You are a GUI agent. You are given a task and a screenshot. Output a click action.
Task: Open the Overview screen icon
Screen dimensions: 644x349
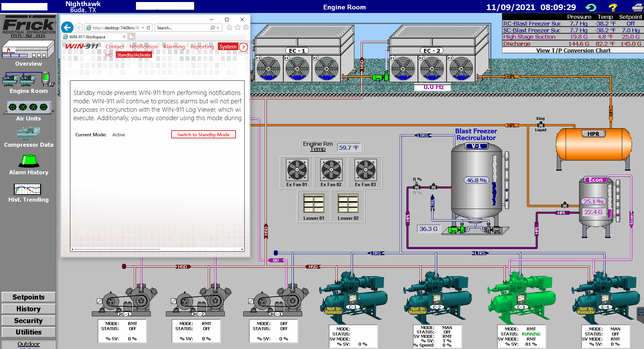tap(28, 50)
